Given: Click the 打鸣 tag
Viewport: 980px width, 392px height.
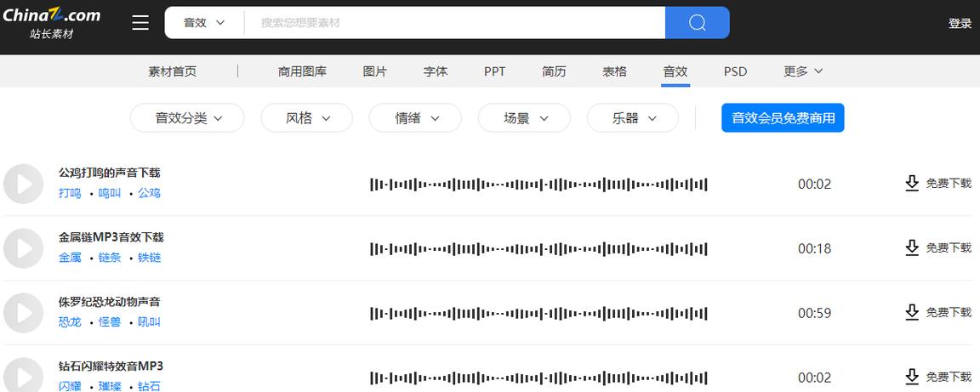Looking at the screenshot, I should [x=70, y=193].
